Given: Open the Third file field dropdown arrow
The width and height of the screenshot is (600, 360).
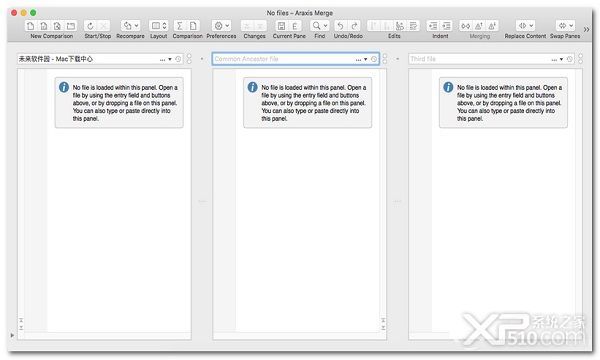Looking at the screenshot, I should 562,59.
